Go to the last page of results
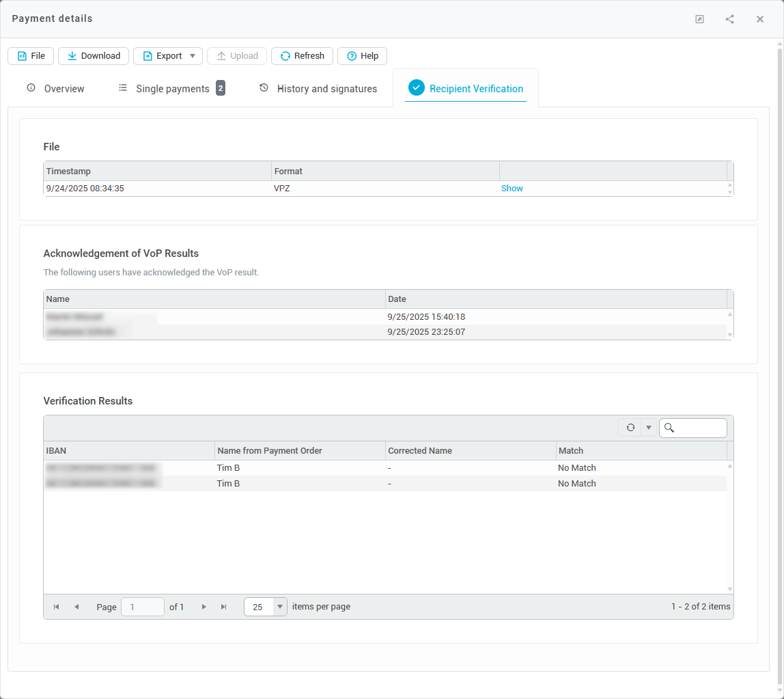Image resolution: width=784 pixels, height=699 pixels. point(223,607)
